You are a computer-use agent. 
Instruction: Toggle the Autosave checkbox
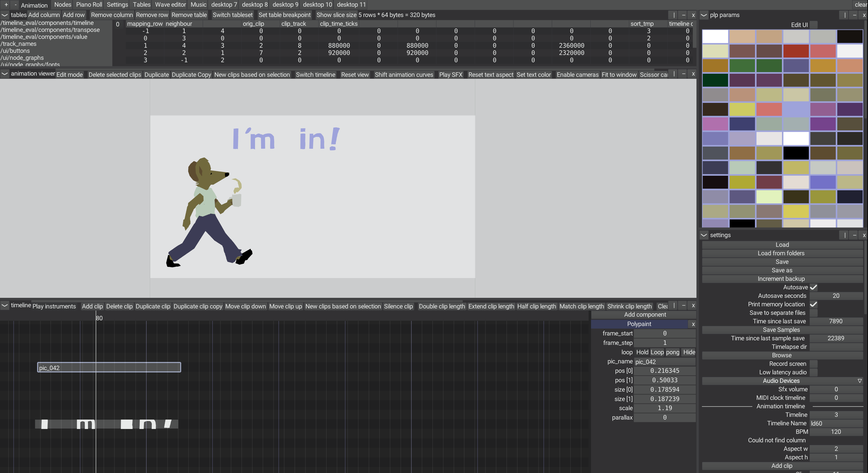pos(813,288)
